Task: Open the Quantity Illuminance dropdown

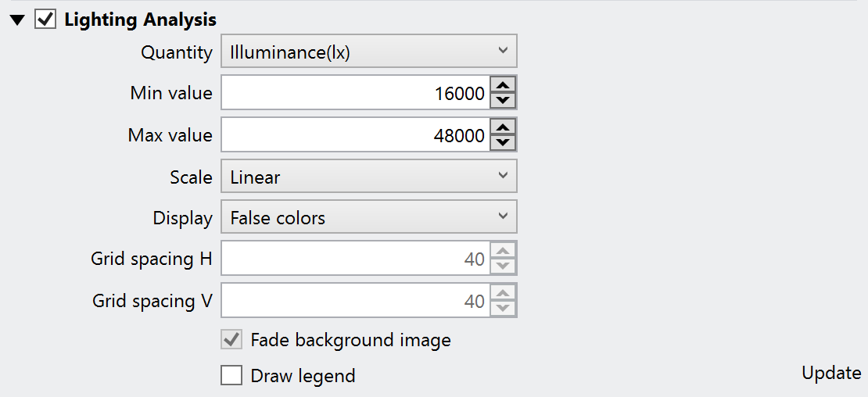Action: point(368,52)
